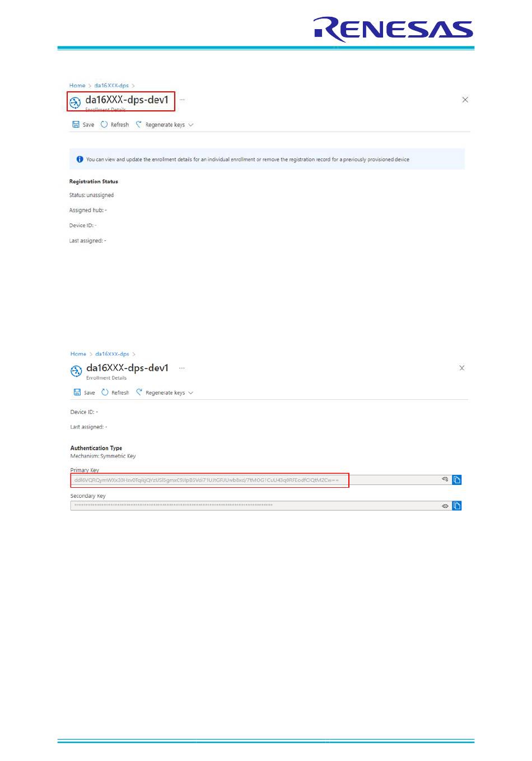Click Refresh in the lower enrollment toolbar
The image size is (532, 761).
coord(115,393)
